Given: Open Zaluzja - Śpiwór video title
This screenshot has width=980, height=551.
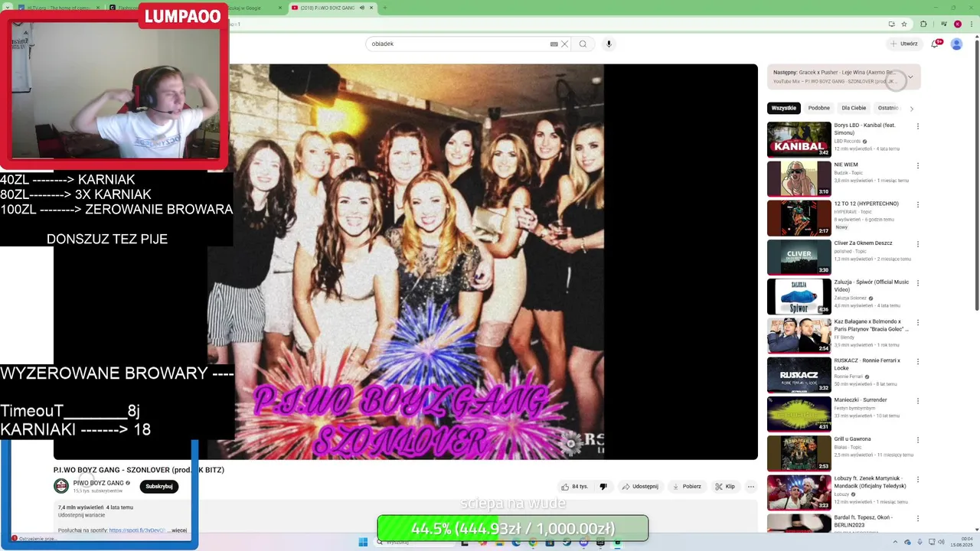Looking at the screenshot, I should coord(871,286).
